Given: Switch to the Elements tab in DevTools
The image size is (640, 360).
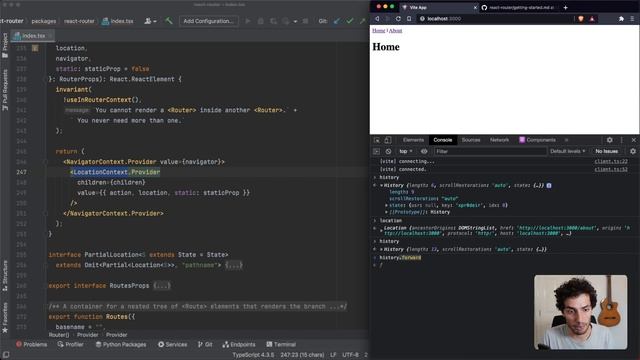Looking at the screenshot, I should tap(413, 140).
